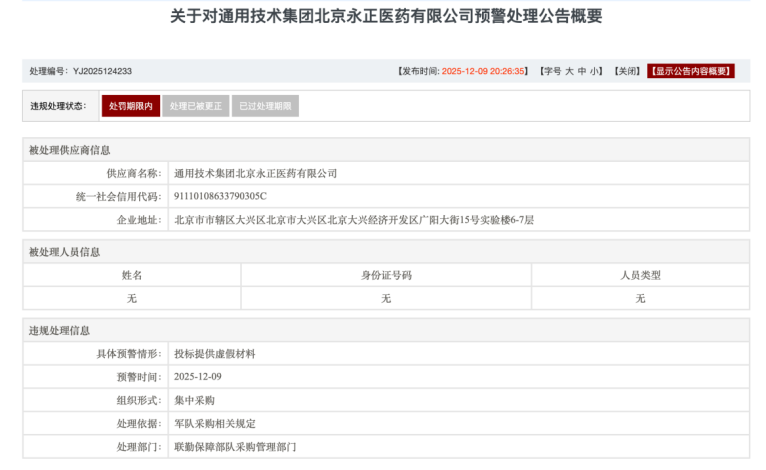Click the 被处理人员信息 section header
The width and height of the screenshot is (766, 470).
65,252
